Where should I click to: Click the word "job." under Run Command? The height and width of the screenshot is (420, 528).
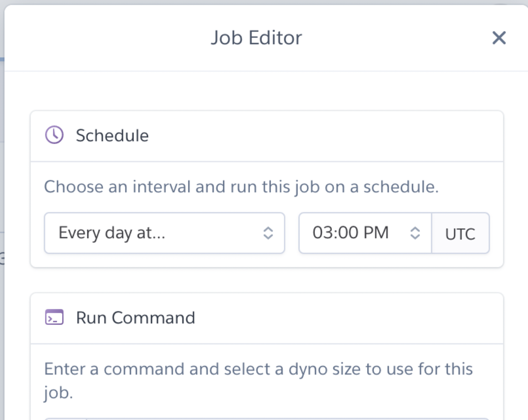[x=58, y=392]
